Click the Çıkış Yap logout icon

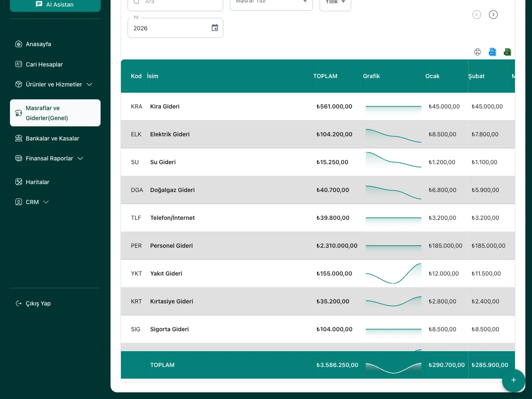pyautogui.click(x=19, y=303)
